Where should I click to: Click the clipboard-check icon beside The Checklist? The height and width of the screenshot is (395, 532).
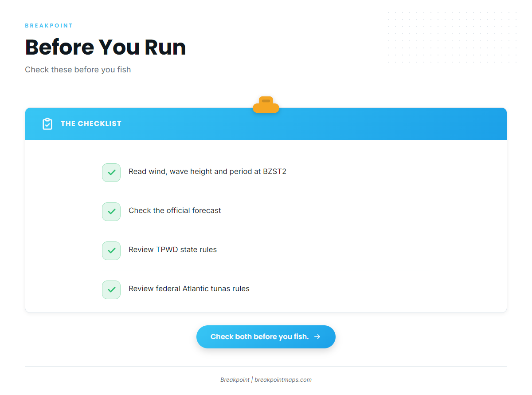coord(47,124)
